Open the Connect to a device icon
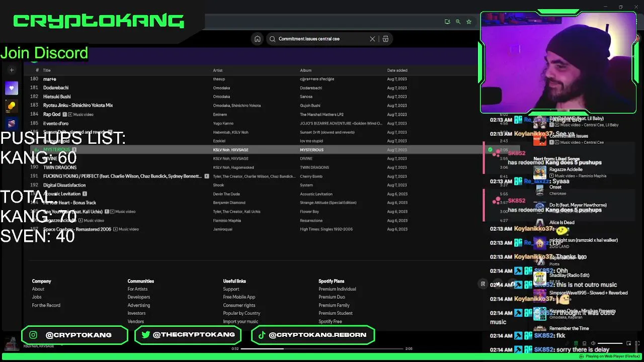This screenshot has width=644, height=362. tap(584, 343)
